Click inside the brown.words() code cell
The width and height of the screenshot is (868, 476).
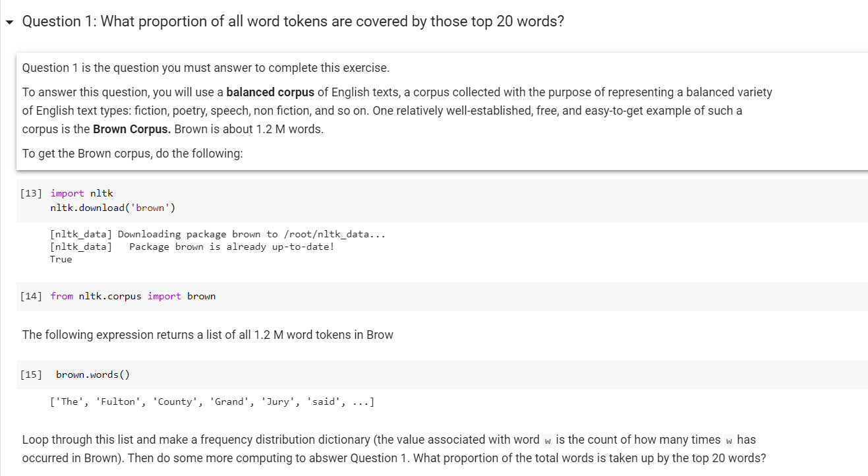(x=92, y=374)
